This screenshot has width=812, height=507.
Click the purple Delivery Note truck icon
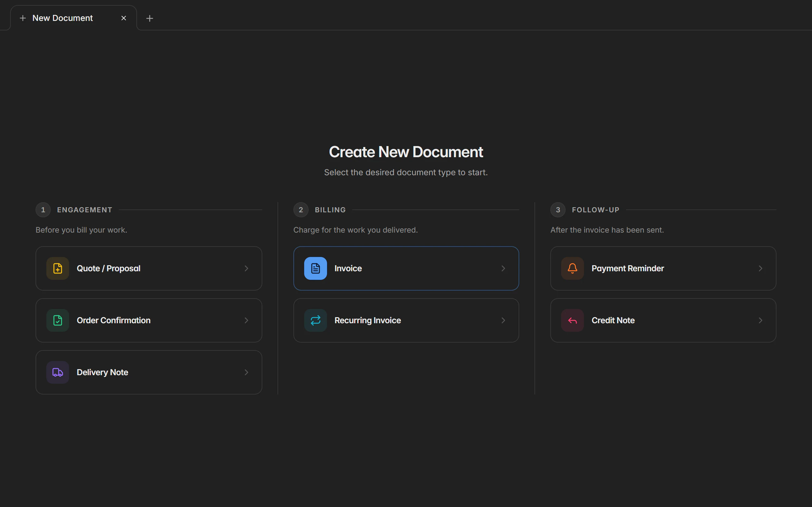58,372
